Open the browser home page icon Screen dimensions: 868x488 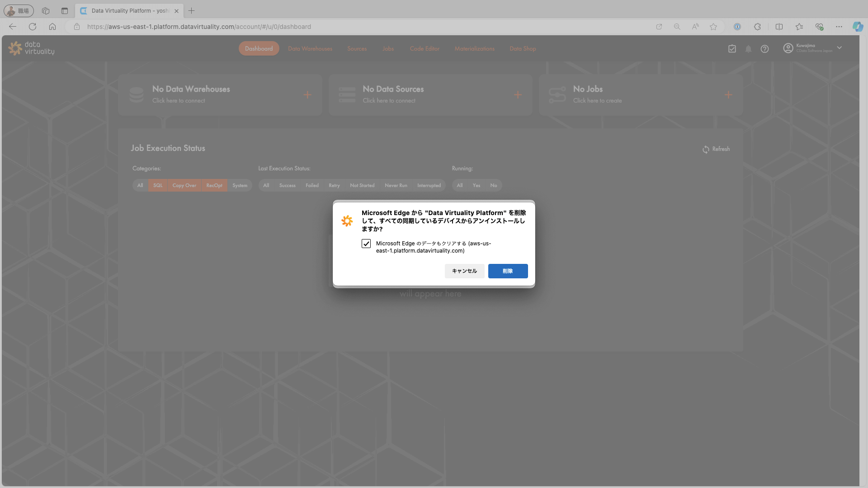[x=52, y=27]
